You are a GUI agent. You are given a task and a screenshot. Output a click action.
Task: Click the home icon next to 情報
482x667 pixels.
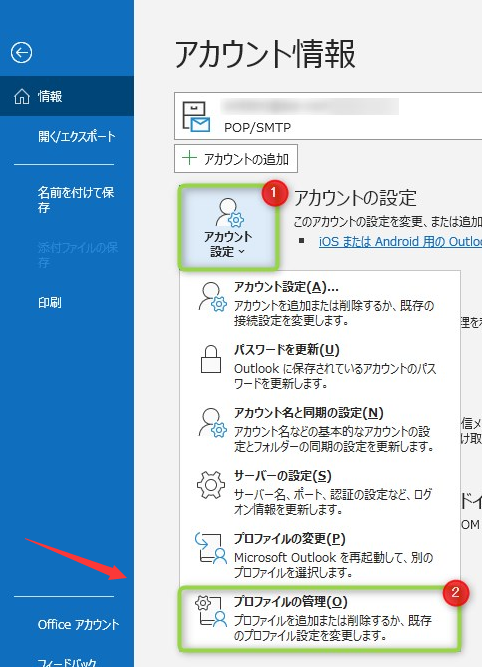tap(22, 97)
